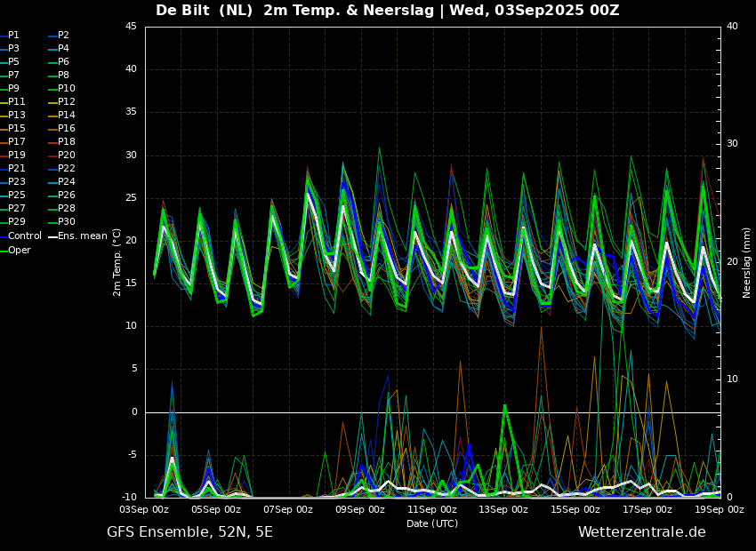Screen dimensions: 756x551
Task: Select the 13Sep 00z axis date
Action: (x=503, y=510)
